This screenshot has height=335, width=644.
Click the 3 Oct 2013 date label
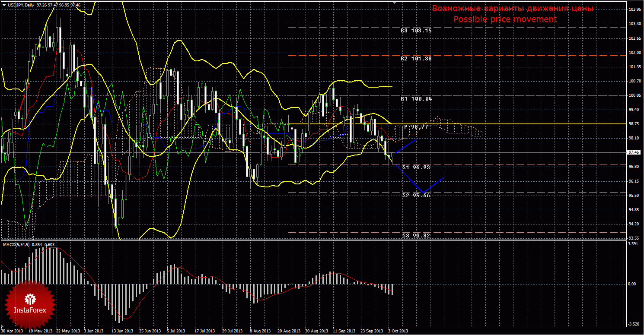coord(398,331)
